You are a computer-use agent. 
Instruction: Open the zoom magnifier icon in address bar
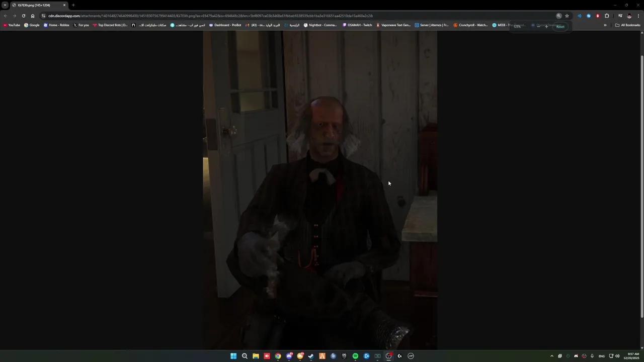559,16
